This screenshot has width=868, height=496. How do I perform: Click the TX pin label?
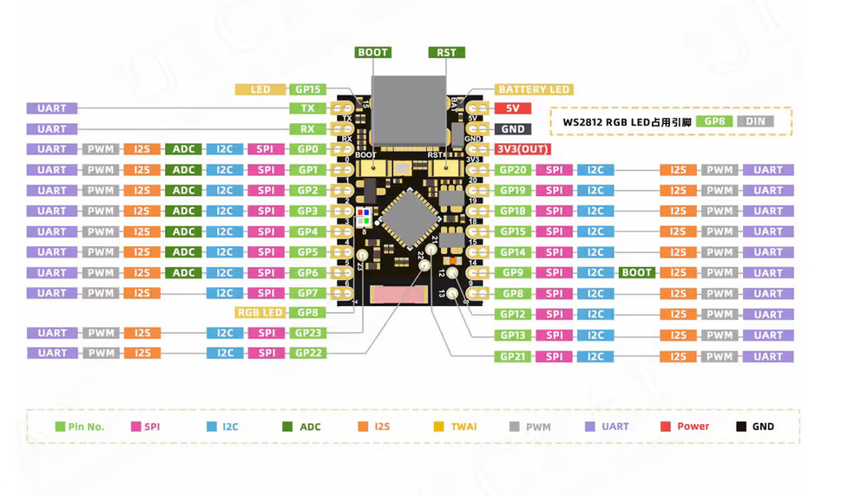click(x=308, y=108)
